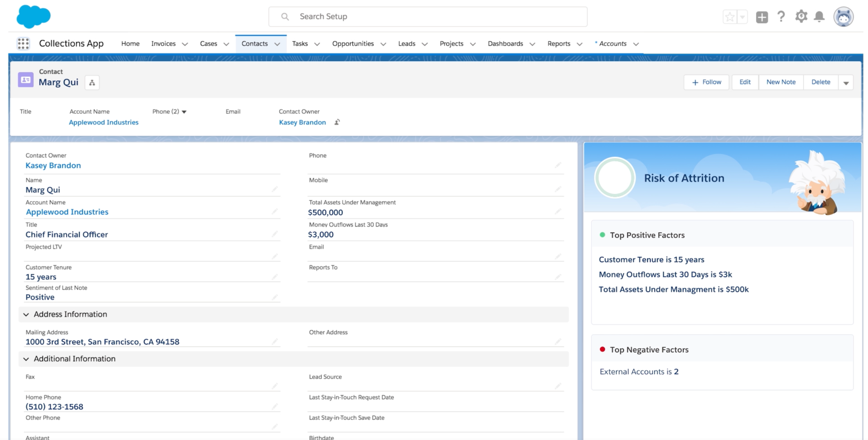View contact hierarchy icon next to Marg Qui

(92, 83)
